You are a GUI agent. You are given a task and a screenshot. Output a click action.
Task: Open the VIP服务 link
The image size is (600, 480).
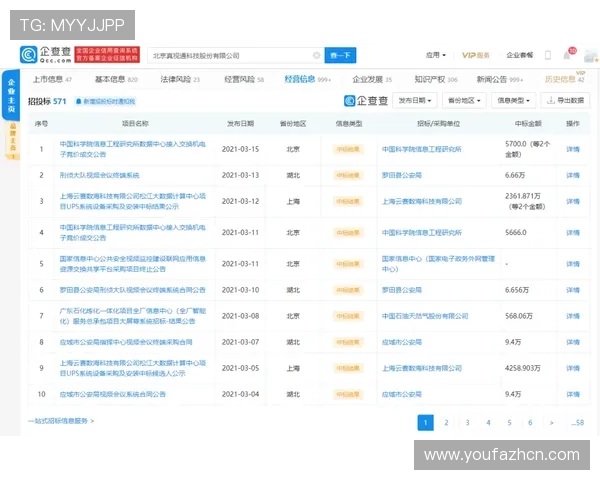[476, 55]
